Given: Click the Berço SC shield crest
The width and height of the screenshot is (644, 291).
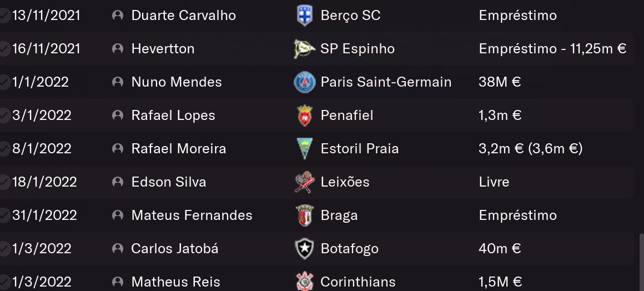Looking at the screenshot, I should pyautogui.click(x=304, y=15).
